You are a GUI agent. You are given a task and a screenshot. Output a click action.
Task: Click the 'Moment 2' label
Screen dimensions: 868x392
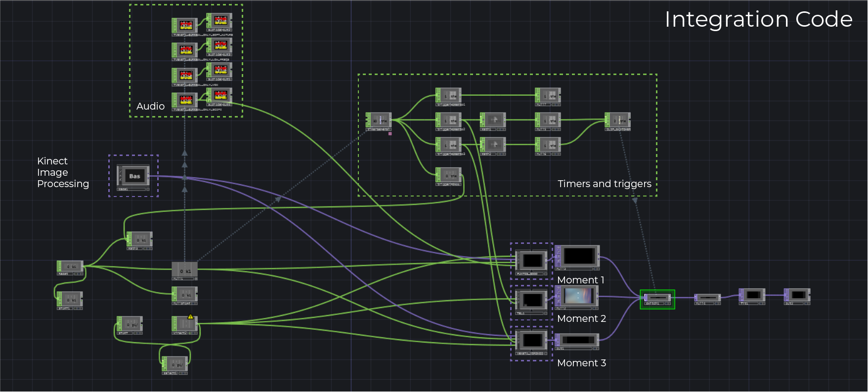point(582,318)
